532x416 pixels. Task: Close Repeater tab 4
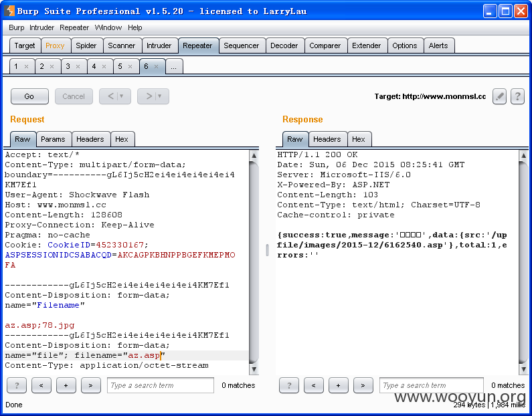(104, 66)
